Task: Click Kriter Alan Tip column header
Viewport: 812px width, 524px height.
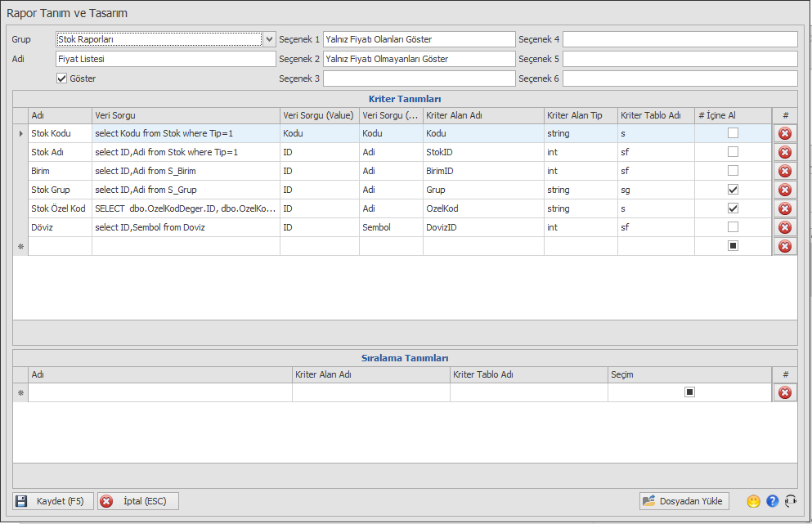Action: click(x=581, y=115)
